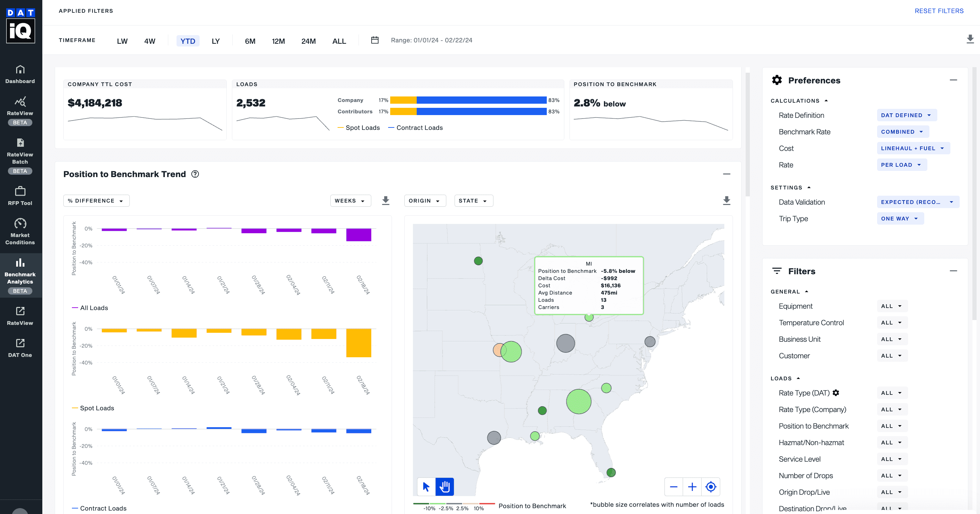Download the trend chart data
Viewport: 980px width, 514px height.
click(385, 201)
